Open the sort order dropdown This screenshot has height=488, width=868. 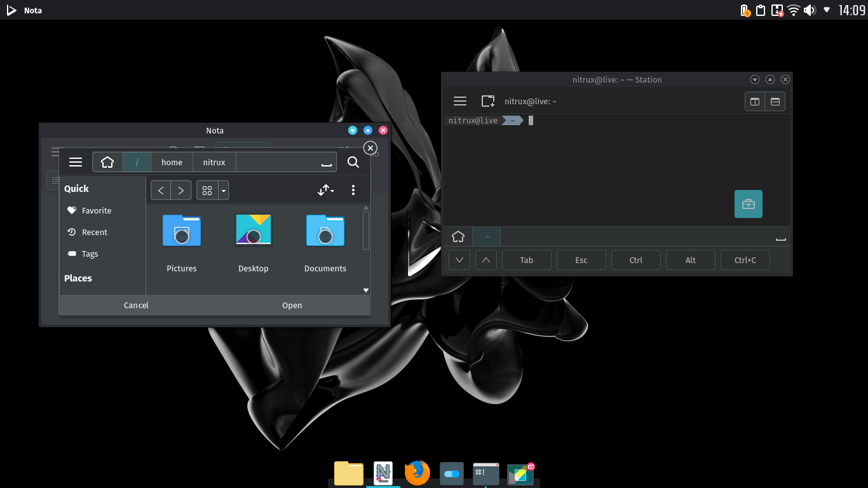[325, 190]
